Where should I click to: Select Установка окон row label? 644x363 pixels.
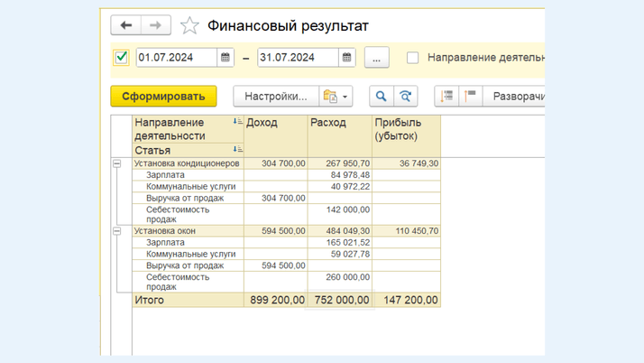pyautogui.click(x=165, y=231)
